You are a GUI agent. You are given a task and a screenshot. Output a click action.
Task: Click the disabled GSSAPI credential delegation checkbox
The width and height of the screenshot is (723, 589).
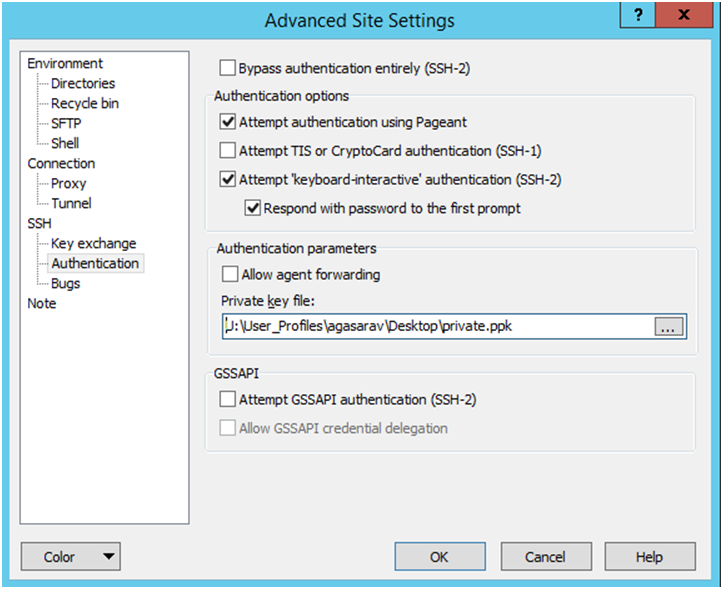pos(228,428)
